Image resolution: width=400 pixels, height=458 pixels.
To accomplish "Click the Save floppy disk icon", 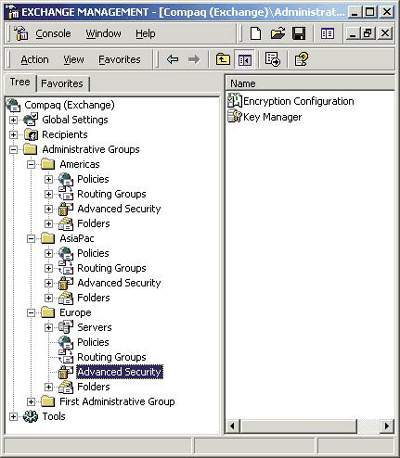I will (x=299, y=34).
